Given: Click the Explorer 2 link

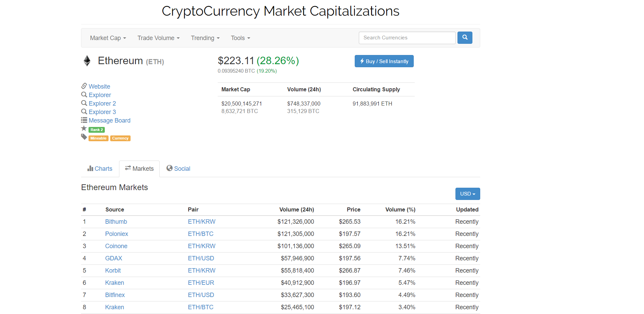Looking at the screenshot, I should [102, 104].
